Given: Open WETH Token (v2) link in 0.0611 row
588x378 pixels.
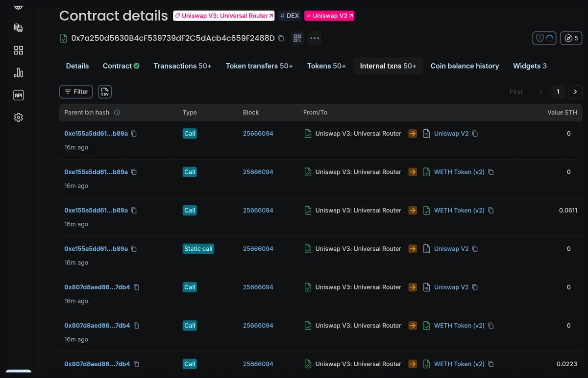Looking at the screenshot, I should (459, 211).
